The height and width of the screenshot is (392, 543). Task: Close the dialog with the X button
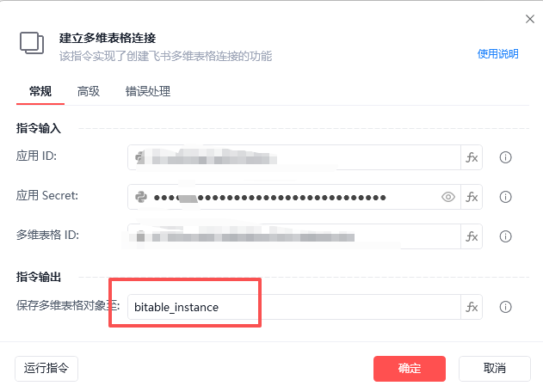point(530,19)
